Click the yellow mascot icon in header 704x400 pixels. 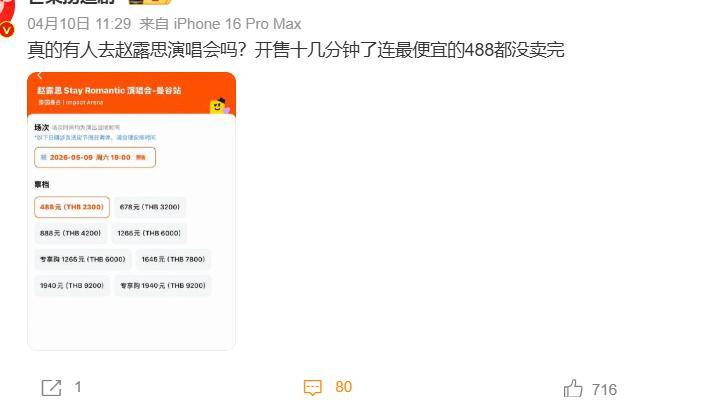219,106
